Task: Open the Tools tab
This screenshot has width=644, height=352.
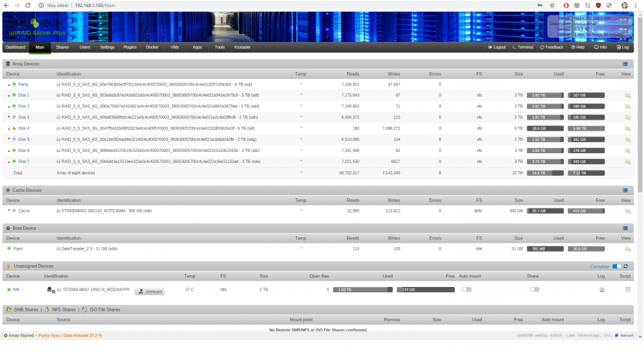Action: (x=220, y=47)
